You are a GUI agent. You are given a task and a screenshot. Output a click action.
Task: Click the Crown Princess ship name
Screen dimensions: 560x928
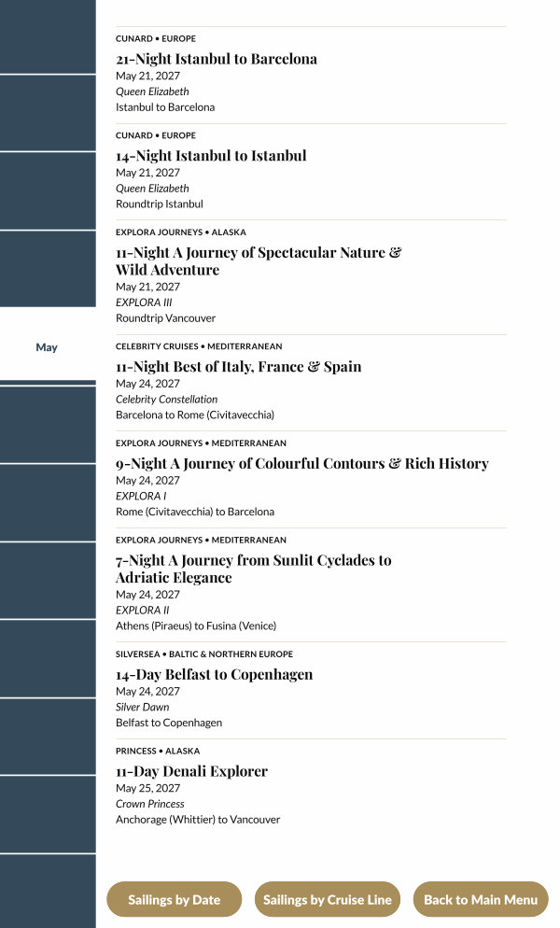tap(149, 804)
